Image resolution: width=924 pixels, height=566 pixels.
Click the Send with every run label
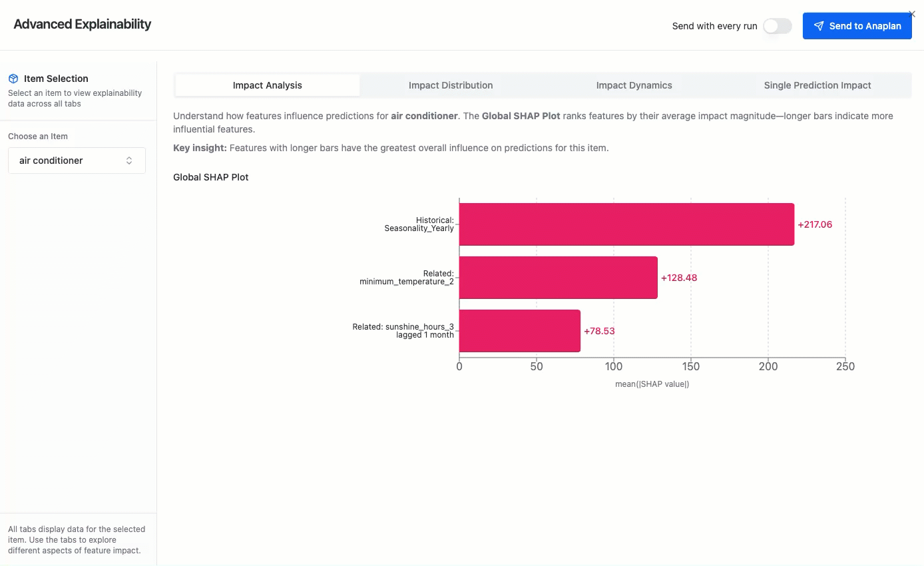[715, 26]
